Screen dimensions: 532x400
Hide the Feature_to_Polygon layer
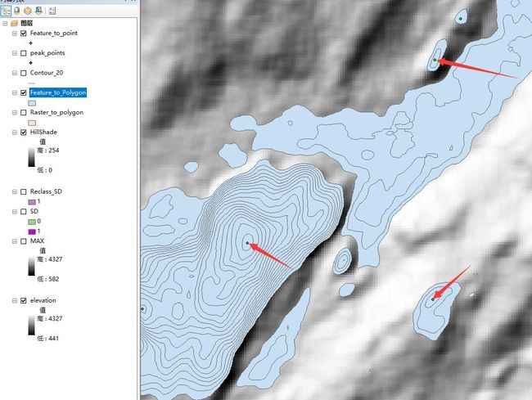(x=24, y=92)
